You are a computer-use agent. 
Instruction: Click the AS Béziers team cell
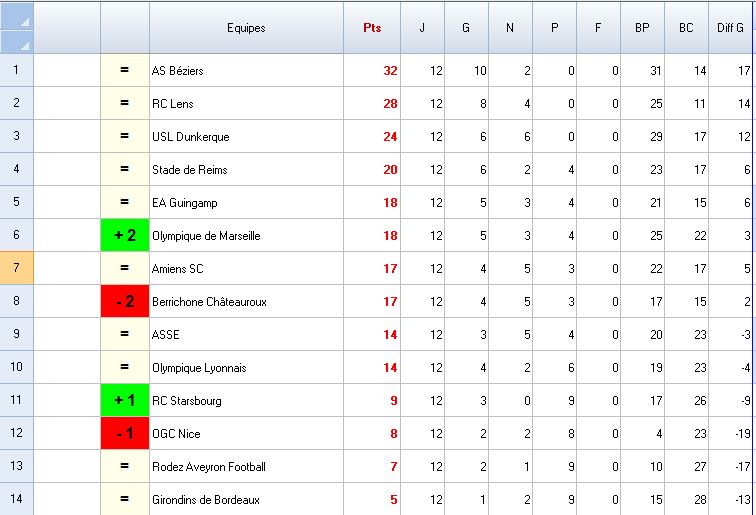coord(245,71)
